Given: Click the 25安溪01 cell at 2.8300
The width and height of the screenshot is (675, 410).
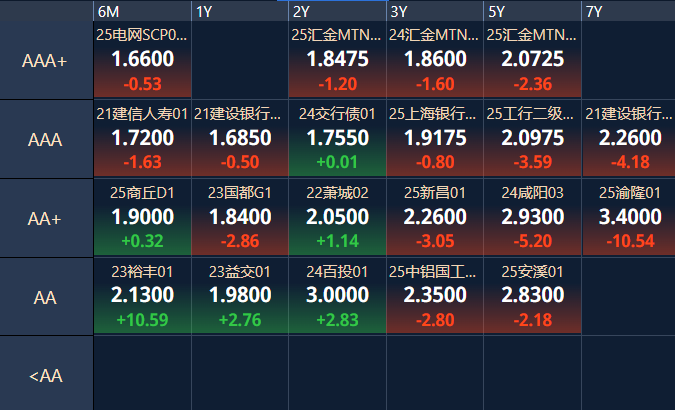Looking at the screenshot, I should click(533, 296).
